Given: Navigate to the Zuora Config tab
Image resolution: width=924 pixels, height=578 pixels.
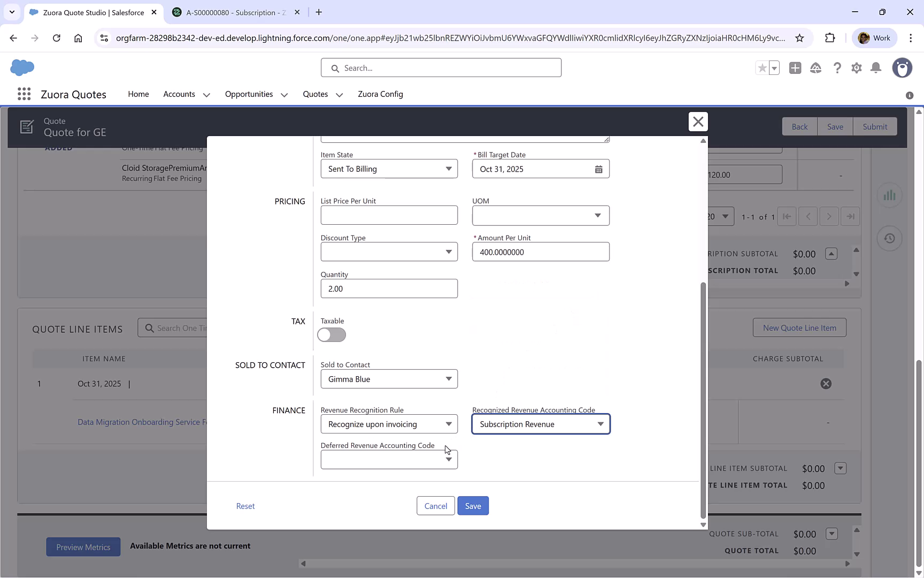Looking at the screenshot, I should pos(380,94).
